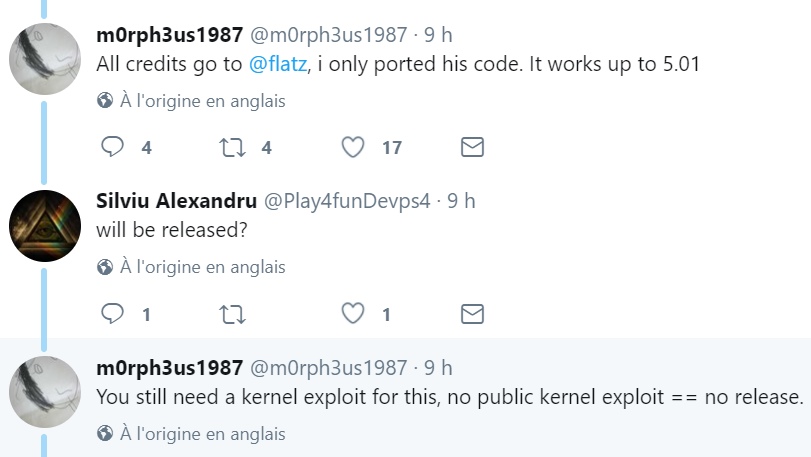Viewport: 811px width, 457px height.
Task: Like Silviu Alexandru's tweet
Action: tap(352, 314)
